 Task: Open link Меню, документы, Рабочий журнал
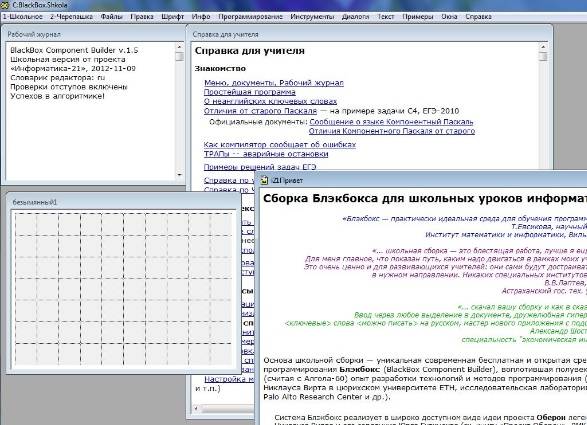pos(274,83)
